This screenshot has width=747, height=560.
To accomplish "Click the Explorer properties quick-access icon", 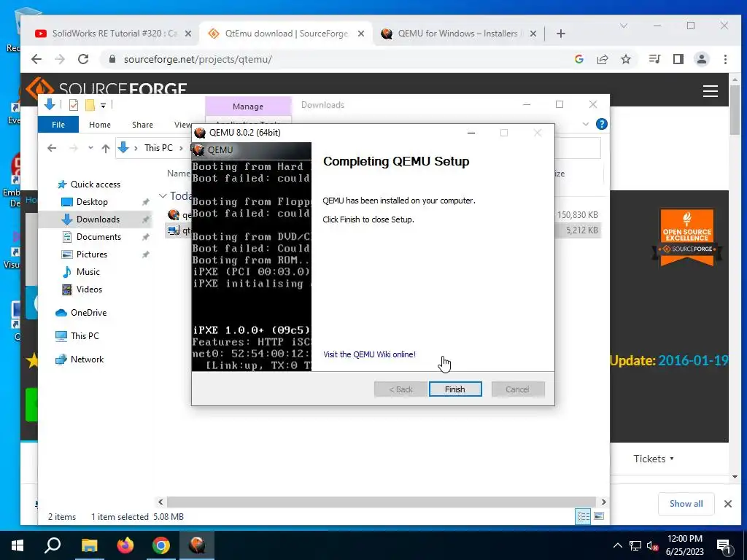I will pyautogui.click(x=74, y=105).
